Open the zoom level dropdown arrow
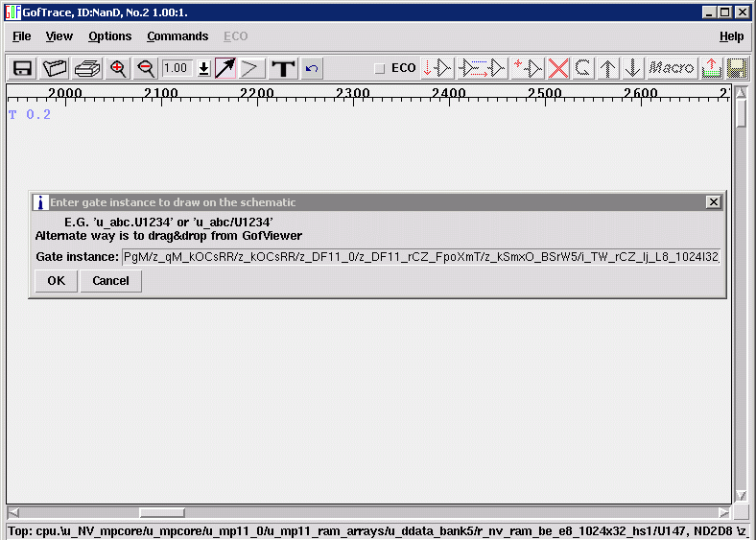 203,68
